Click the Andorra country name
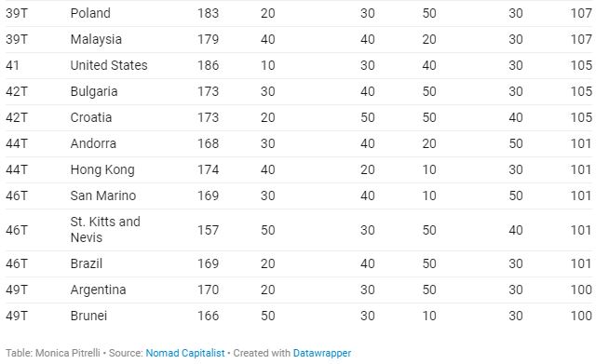Screen dimensions: 609x364 (x=93, y=143)
